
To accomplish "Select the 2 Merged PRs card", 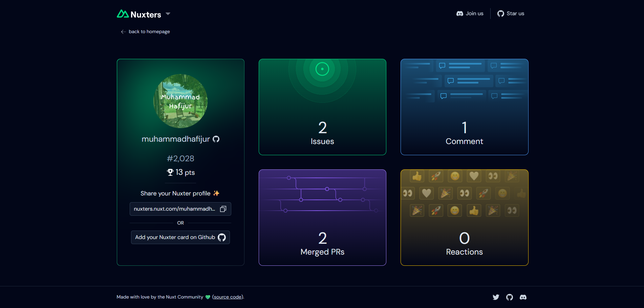I will [322, 217].
